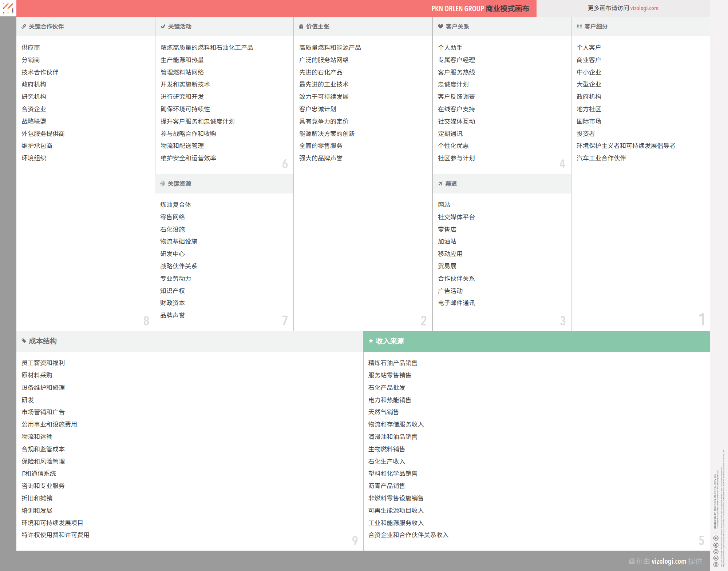Click the 合资企业和合作伙伴关系收入 item
The height and width of the screenshot is (571, 728).
click(408, 535)
